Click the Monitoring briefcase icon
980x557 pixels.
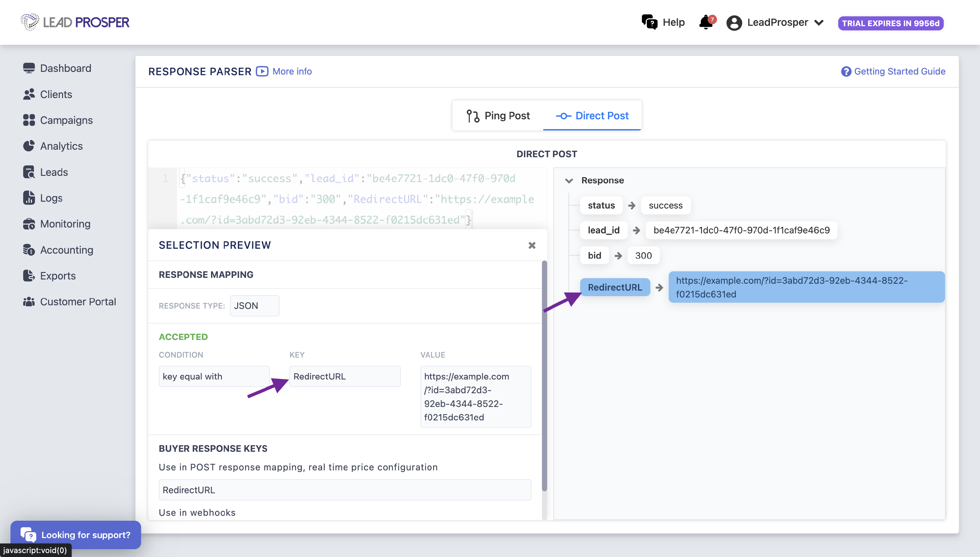(x=29, y=224)
